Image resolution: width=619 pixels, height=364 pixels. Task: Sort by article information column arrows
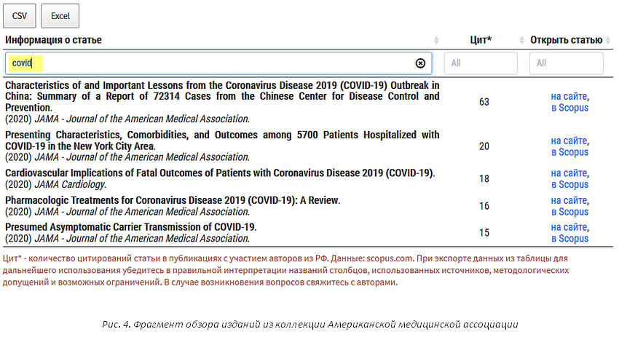coord(436,40)
